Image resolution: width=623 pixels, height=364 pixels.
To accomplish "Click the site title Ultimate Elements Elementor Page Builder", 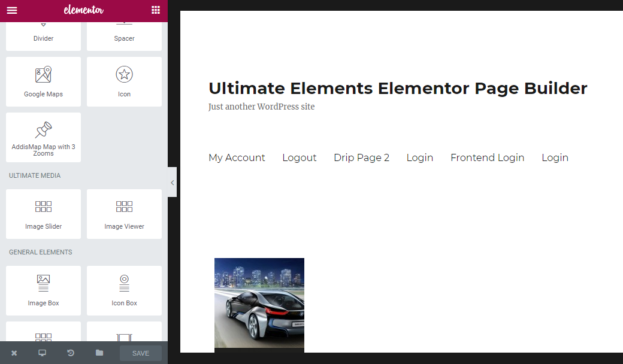I will 398,88.
